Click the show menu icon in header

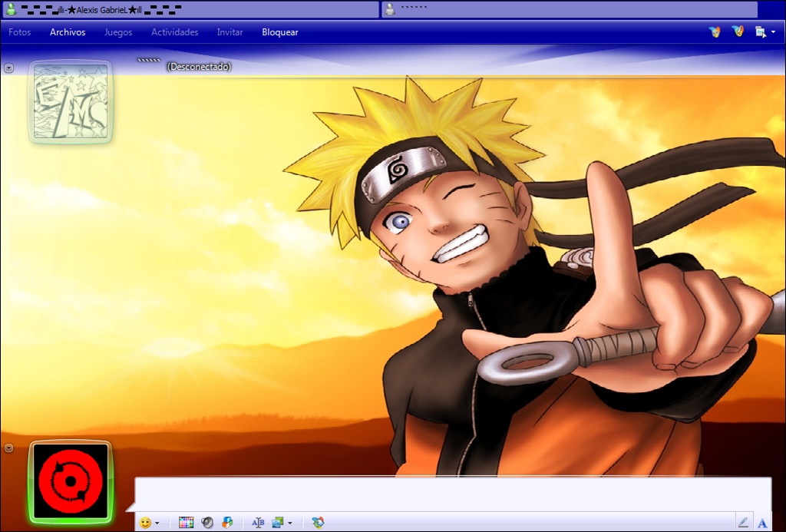point(761,32)
